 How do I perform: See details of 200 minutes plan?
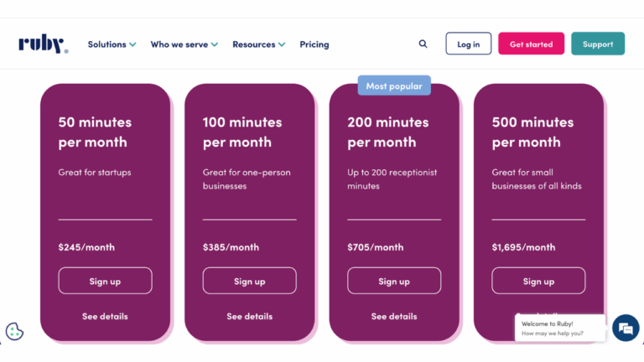pyautogui.click(x=394, y=317)
